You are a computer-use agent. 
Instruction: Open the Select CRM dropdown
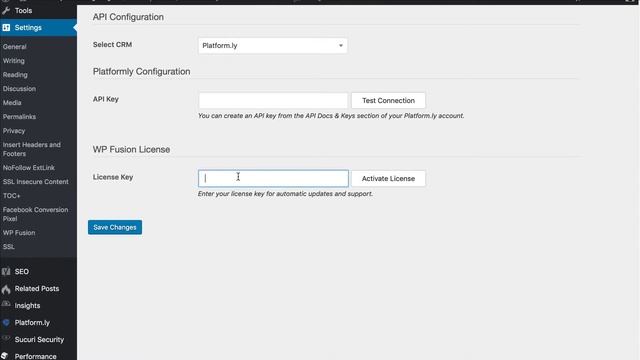[273, 45]
